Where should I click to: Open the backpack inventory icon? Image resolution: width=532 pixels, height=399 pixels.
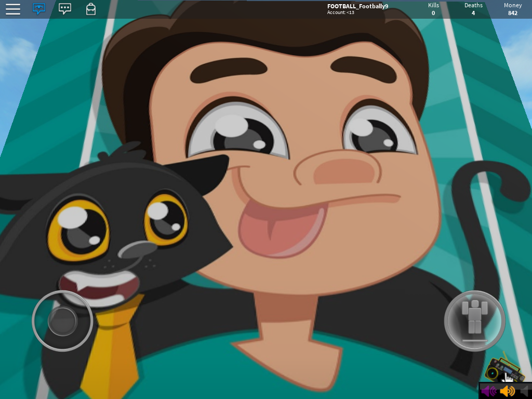[x=90, y=9]
